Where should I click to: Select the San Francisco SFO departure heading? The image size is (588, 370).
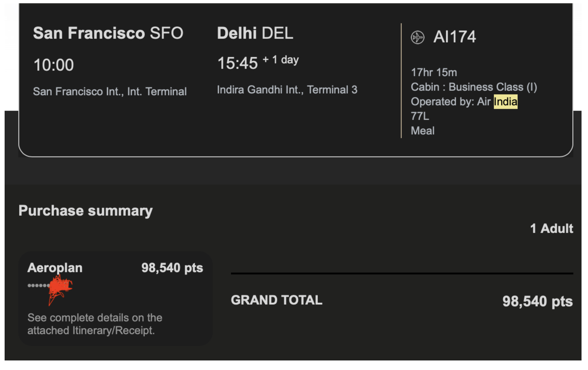coord(108,33)
